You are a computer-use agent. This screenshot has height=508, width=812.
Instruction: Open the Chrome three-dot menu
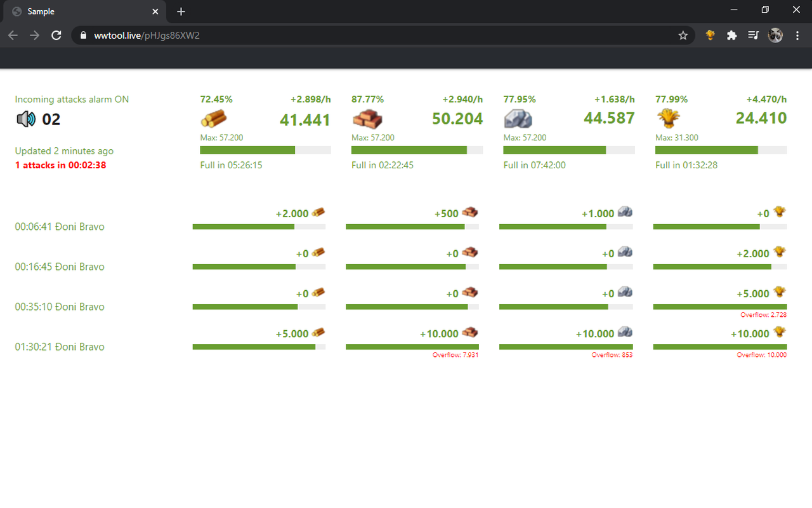[x=797, y=36]
